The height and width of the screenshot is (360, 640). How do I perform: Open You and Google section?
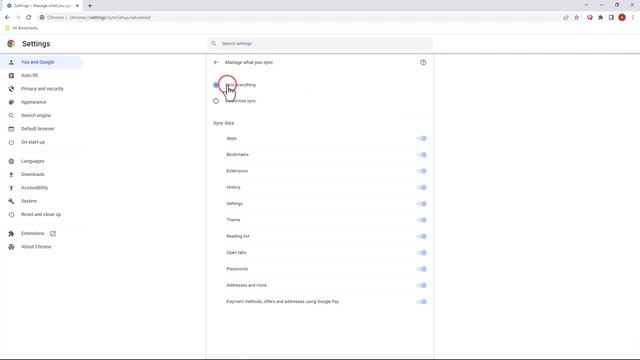click(41, 62)
